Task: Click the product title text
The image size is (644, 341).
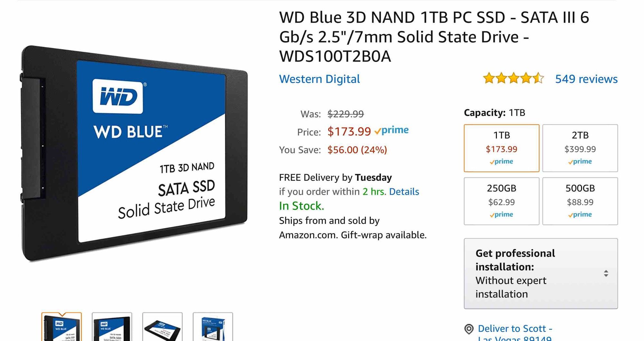Action: click(x=434, y=37)
